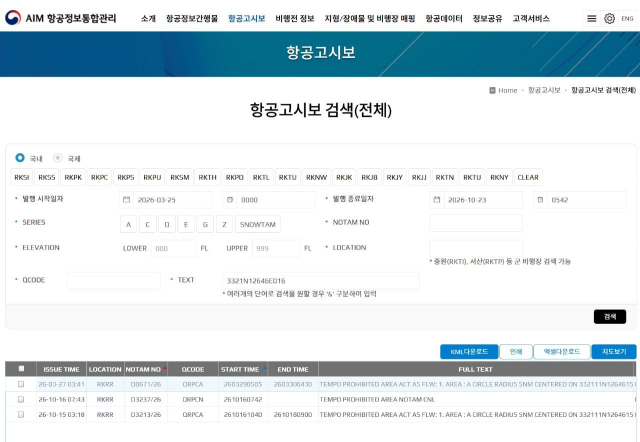Select the RKNW airport button
This screenshot has height=442, width=640.
[316, 177]
